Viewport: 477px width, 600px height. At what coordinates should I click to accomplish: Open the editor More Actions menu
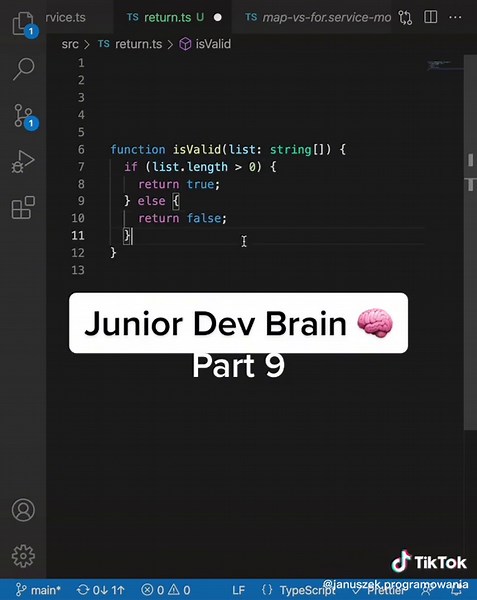(x=455, y=17)
